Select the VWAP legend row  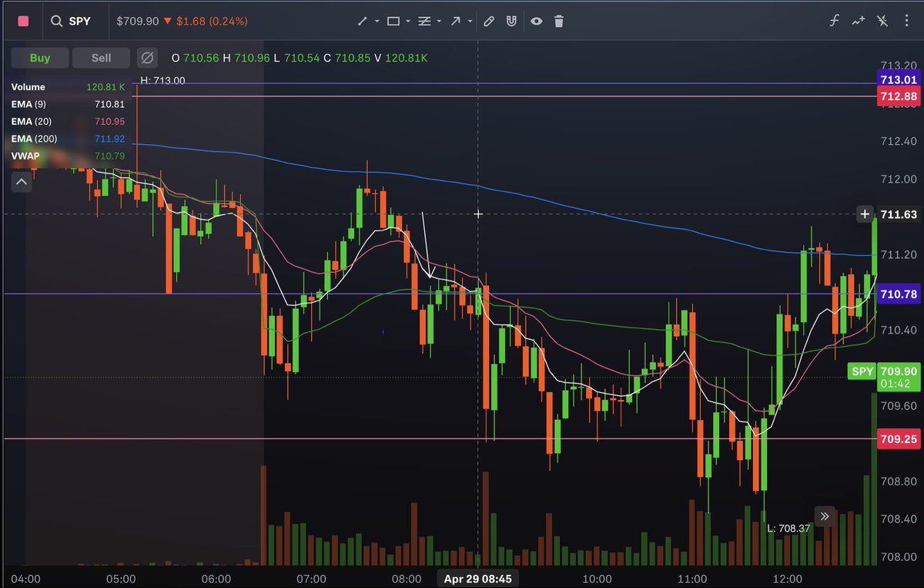click(x=68, y=156)
